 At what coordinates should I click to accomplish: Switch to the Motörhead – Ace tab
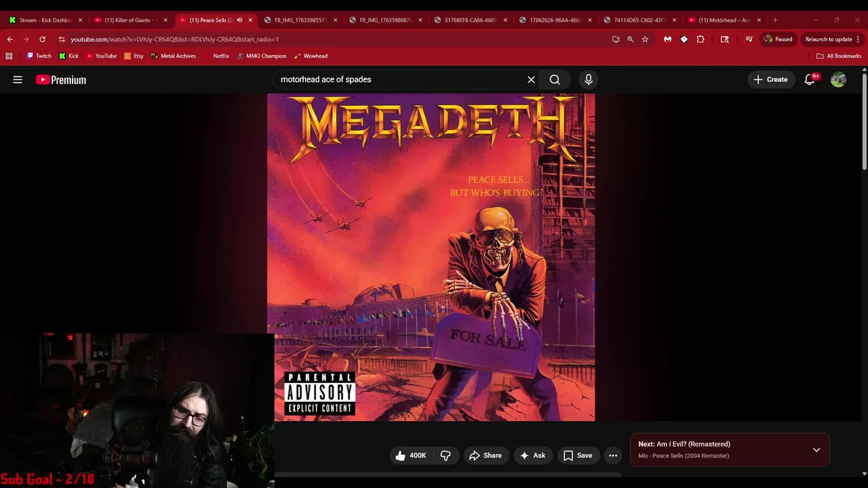[x=724, y=20]
